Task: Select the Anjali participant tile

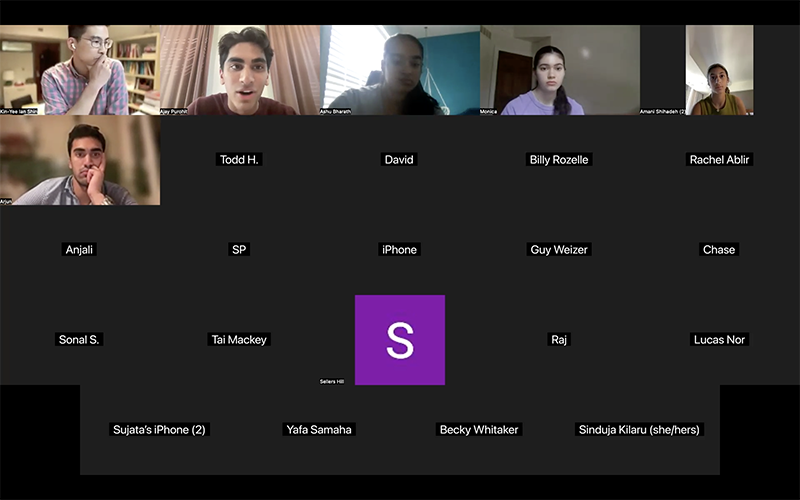Action: click(80, 250)
